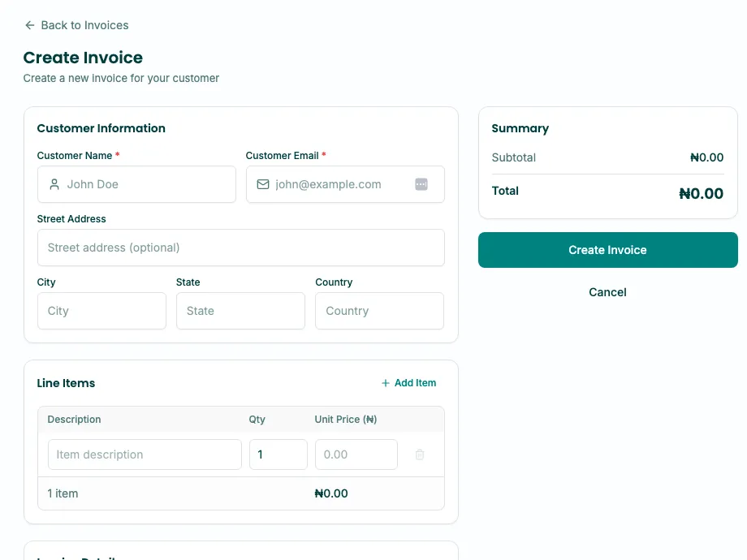The height and width of the screenshot is (560, 747).
Task: Click the autofill icon in Customer Email field
Action: click(421, 184)
